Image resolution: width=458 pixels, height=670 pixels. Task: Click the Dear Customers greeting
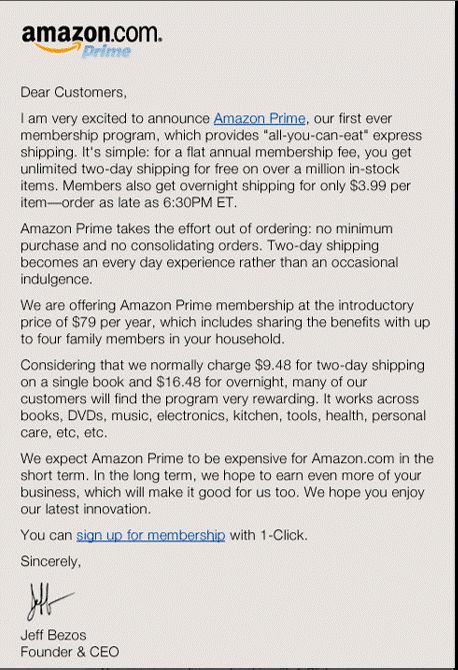pos(73,92)
